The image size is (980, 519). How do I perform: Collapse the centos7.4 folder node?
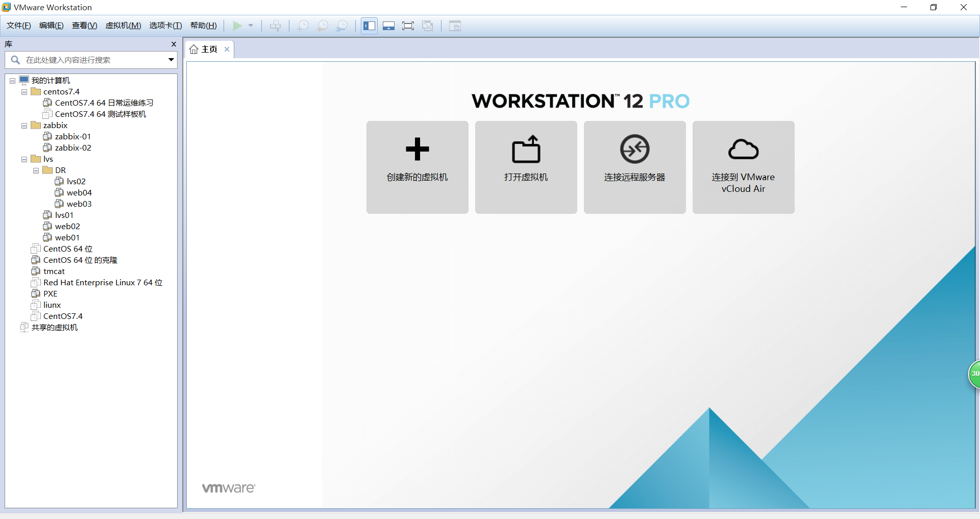pyautogui.click(x=24, y=92)
